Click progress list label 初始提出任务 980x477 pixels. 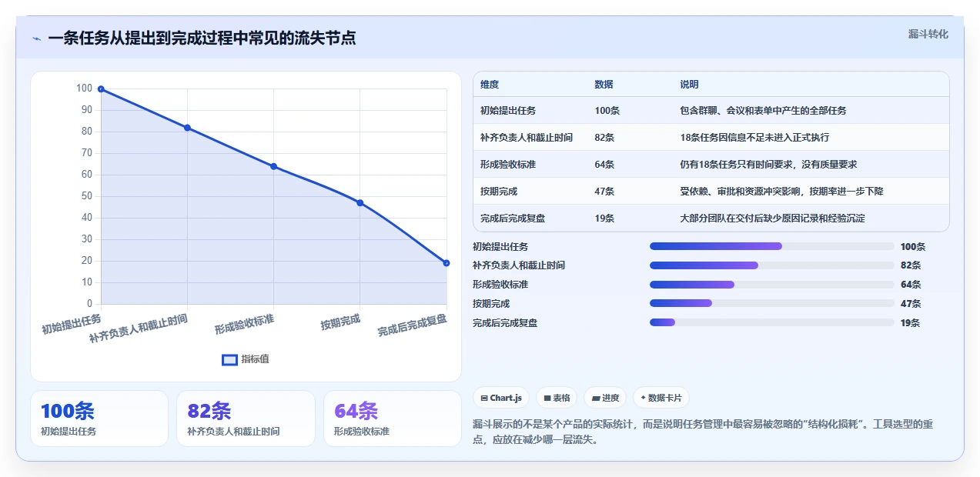pyautogui.click(x=500, y=247)
